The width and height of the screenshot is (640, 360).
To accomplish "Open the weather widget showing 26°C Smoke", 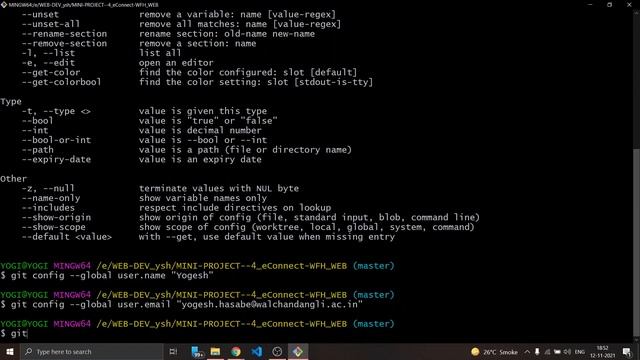I will pos(494,352).
